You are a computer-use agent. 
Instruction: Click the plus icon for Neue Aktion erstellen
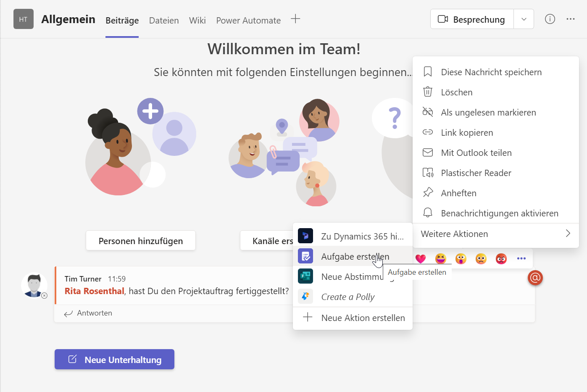(308, 317)
